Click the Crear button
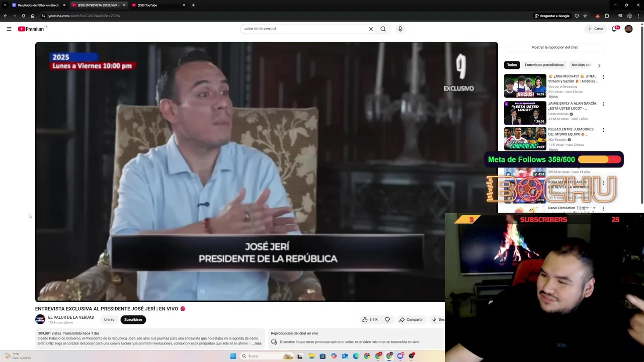Image resolution: width=644 pixels, height=362 pixels. (x=595, y=29)
